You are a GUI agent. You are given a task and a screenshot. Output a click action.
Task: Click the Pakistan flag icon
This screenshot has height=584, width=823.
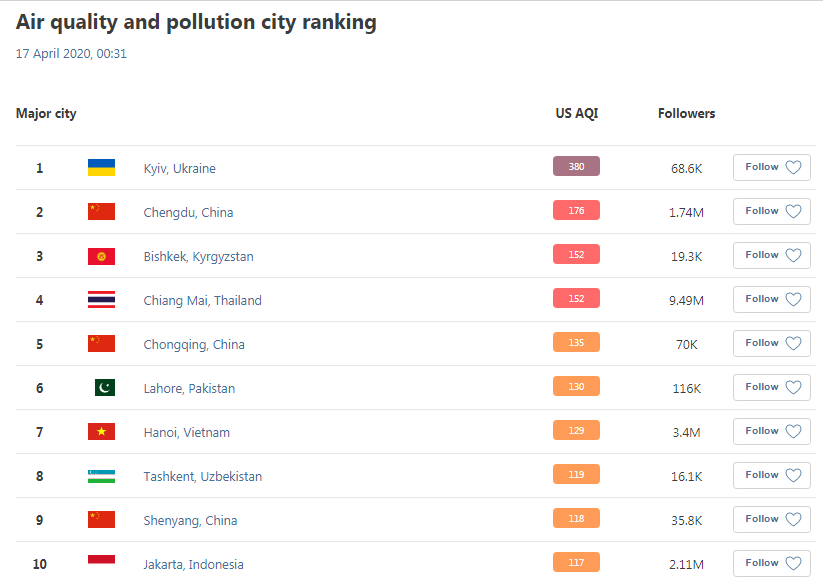tap(105, 388)
